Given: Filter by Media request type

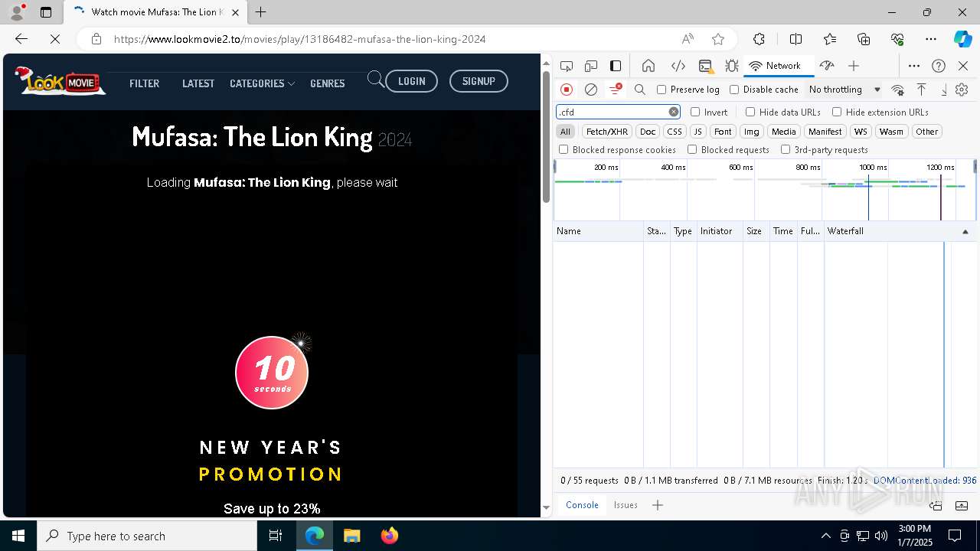Looking at the screenshot, I should [783, 132].
